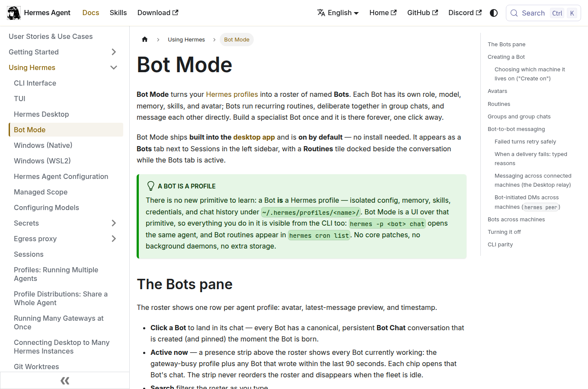The height and width of the screenshot is (389, 588).
Task: Jump to The Bots pane section
Action: (506, 44)
